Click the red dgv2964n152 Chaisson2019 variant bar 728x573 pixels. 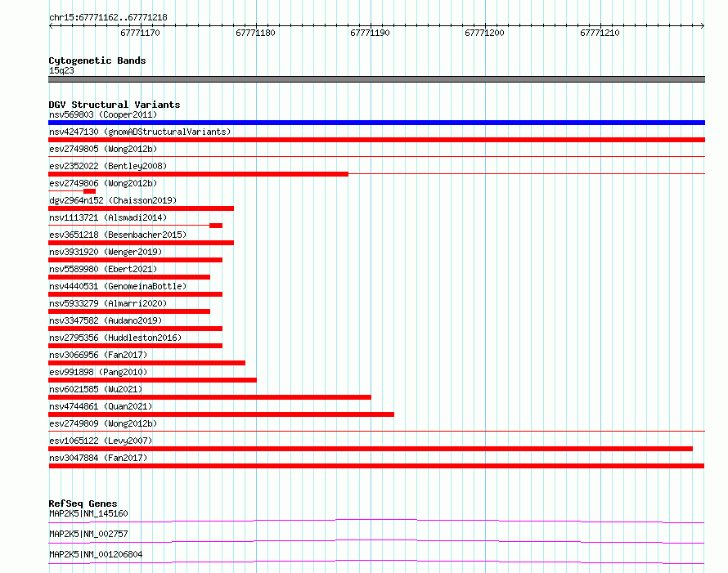(142, 208)
